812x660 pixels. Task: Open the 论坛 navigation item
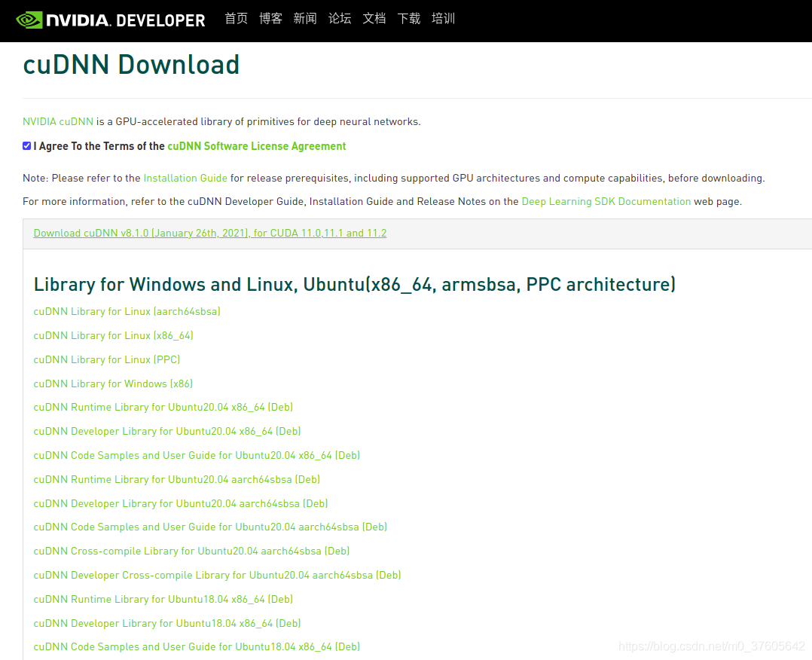340,19
